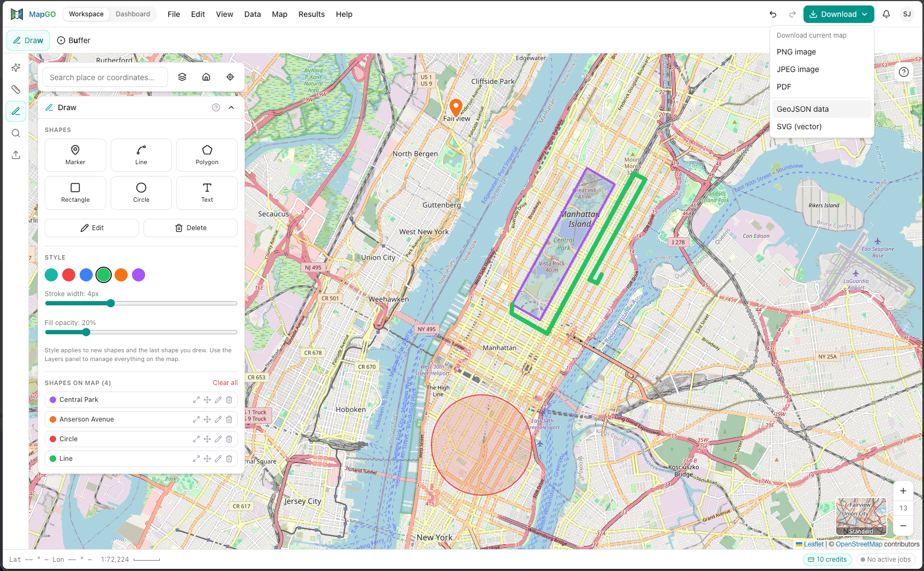This screenshot has width=924, height=571.
Task: Select the Rectangle shape tool
Action: tap(75, 193)
